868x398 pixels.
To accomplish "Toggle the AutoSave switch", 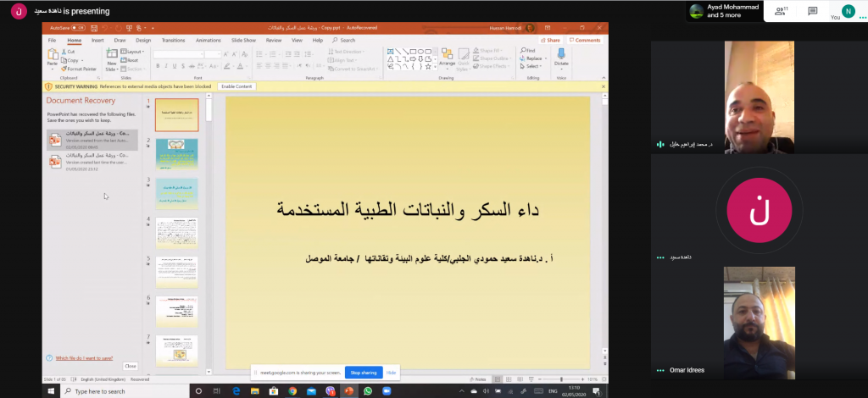I will pos(77,28).
